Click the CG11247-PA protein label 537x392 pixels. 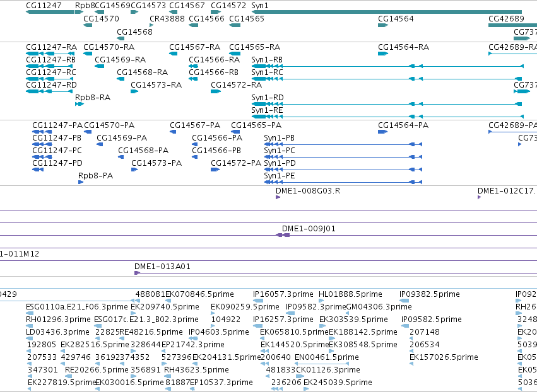coord(57,125)
